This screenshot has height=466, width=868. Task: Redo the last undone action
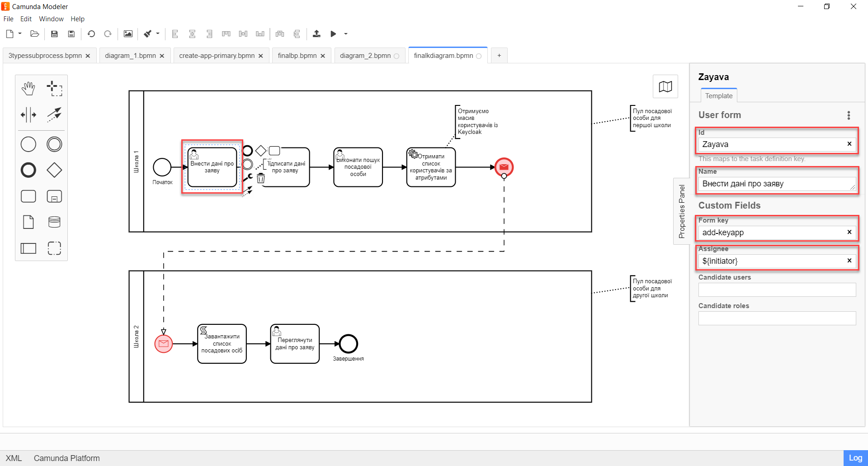tap(108, 34)
